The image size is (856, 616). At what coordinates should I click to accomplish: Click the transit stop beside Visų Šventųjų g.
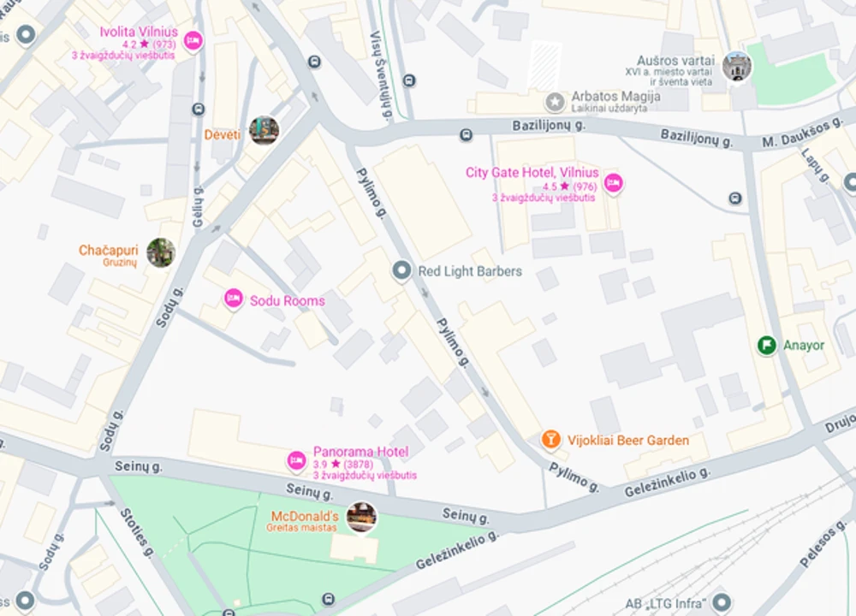pyautogui.click(x=409, y=80)
